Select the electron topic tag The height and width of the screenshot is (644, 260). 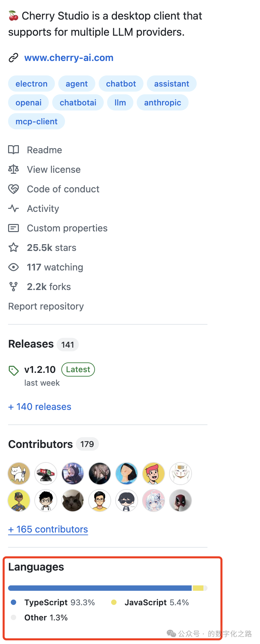pos(31,84)
